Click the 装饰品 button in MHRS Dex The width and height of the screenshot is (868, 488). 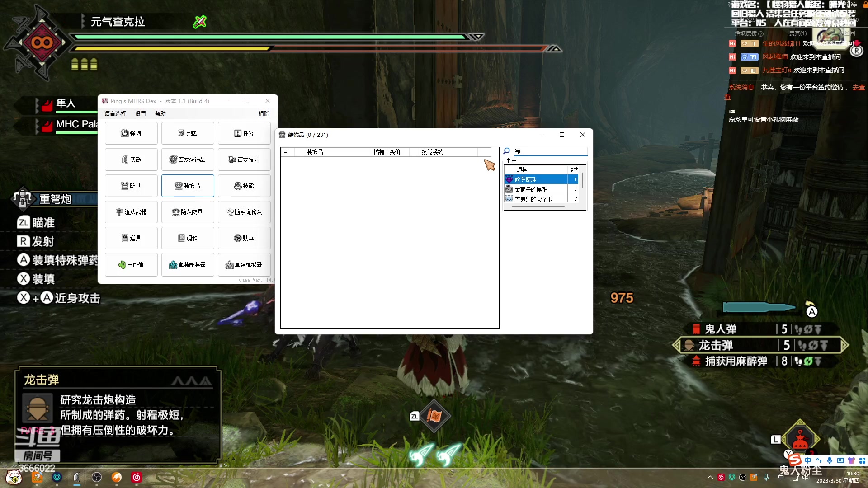[x=188, y=186]
